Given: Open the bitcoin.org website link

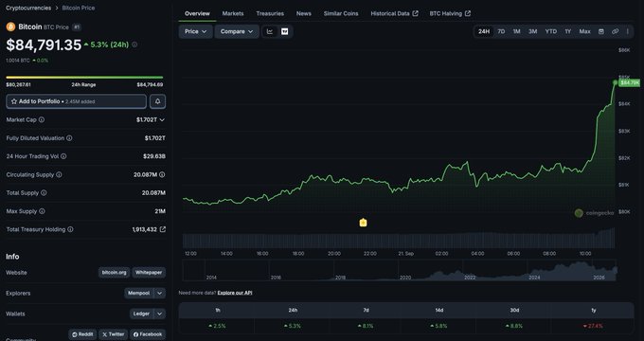Looking at the screenshot, I should 115,273.
